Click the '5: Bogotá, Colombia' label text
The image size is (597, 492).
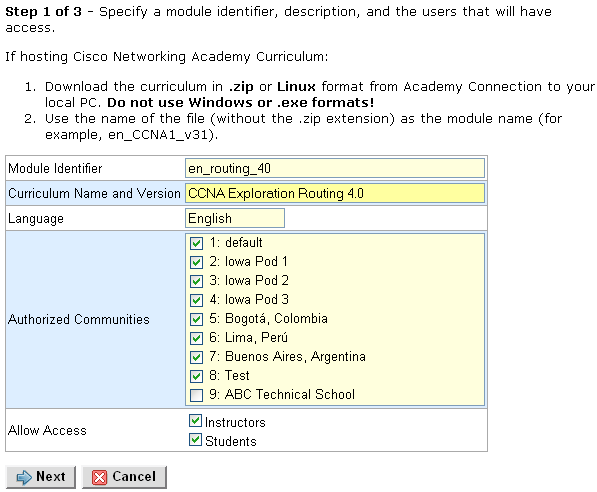pos(268,319)
